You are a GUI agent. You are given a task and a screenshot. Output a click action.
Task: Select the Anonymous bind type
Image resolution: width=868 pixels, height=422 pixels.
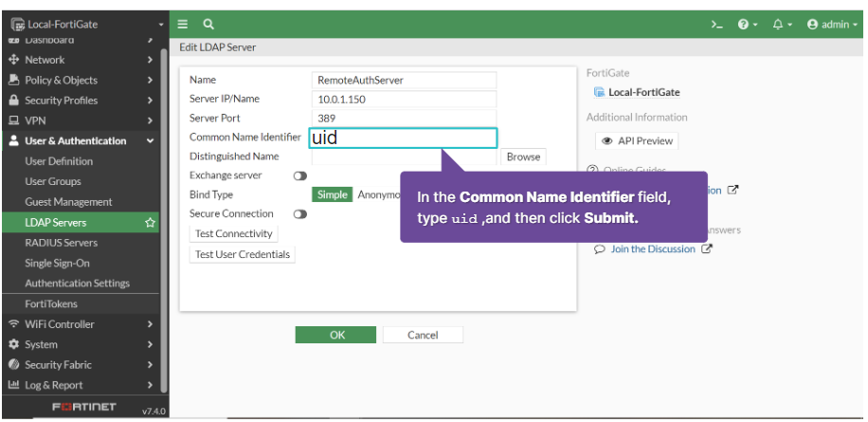378,195
